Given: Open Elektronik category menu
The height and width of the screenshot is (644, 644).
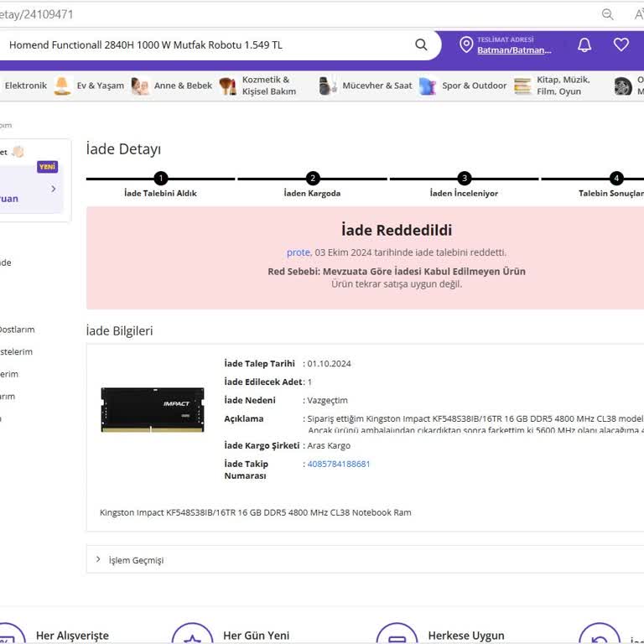Looking at the screenshot, I should point(25,86).
